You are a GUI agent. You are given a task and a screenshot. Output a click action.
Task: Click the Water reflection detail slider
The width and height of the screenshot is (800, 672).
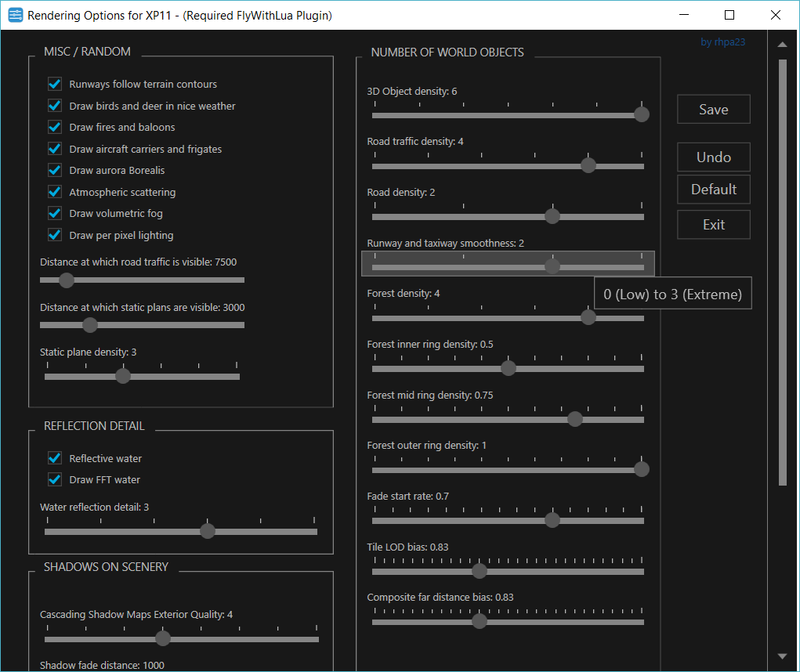click(181, 527)
